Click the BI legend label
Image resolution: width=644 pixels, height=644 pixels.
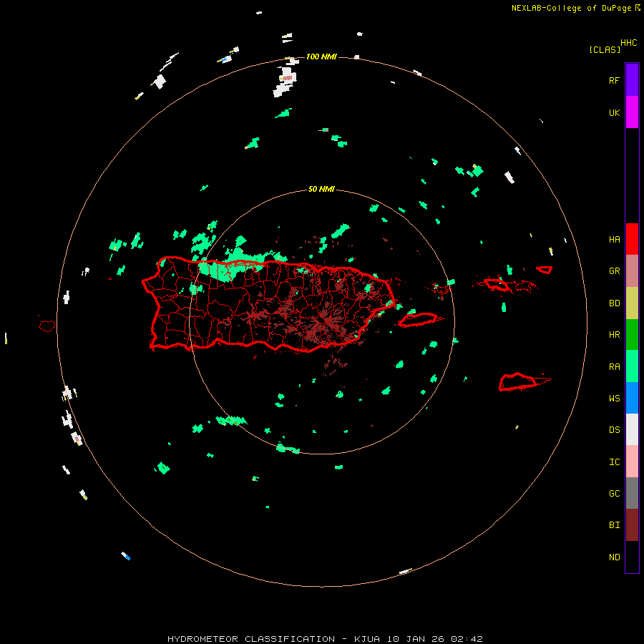tap(614, 525)
